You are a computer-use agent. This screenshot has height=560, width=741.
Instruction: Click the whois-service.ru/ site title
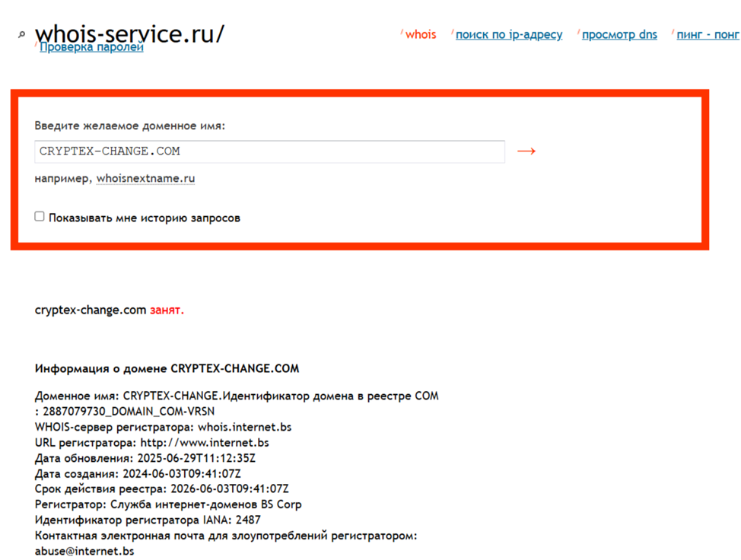pos(129,33)
